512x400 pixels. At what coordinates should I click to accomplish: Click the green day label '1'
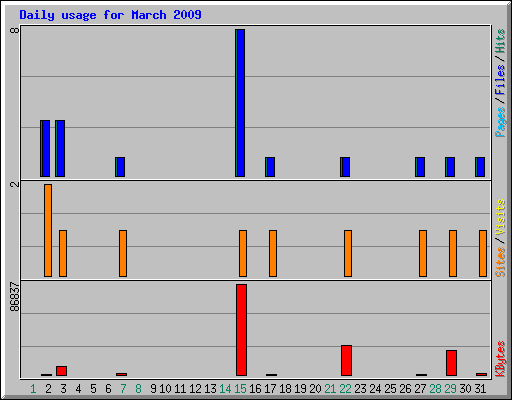point(33,389)
